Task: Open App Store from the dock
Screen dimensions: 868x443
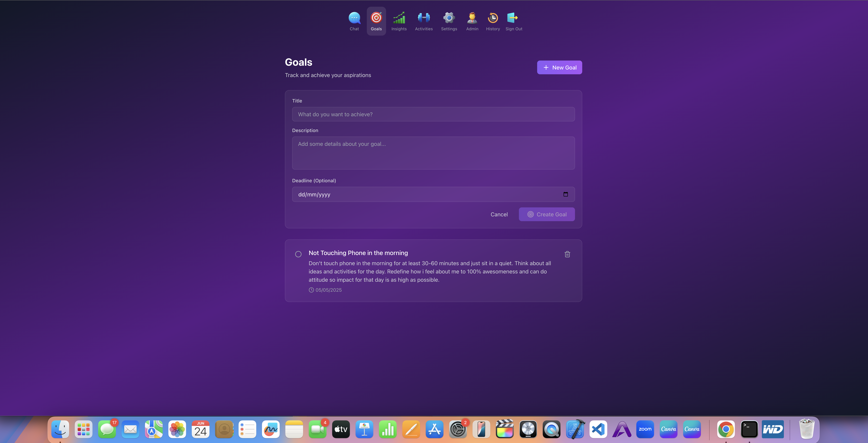Action: pos(434,429)
